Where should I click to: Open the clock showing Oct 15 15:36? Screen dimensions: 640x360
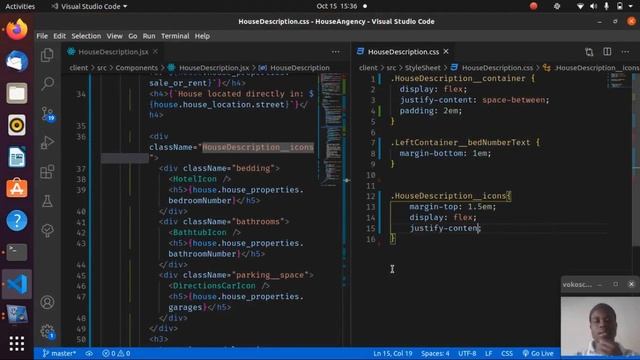click(337, 6)
